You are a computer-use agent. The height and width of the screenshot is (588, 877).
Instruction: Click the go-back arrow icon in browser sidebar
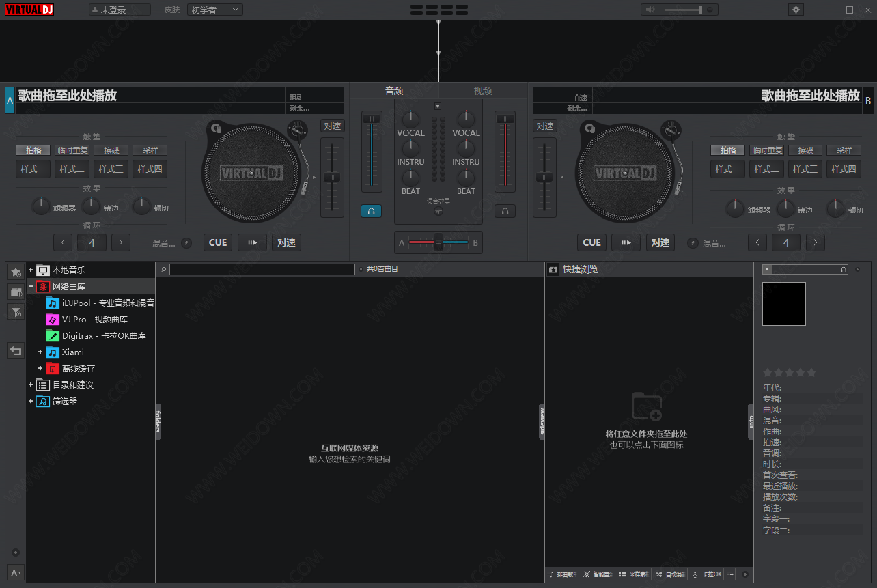pyautogui.click(x=16, y=350)
